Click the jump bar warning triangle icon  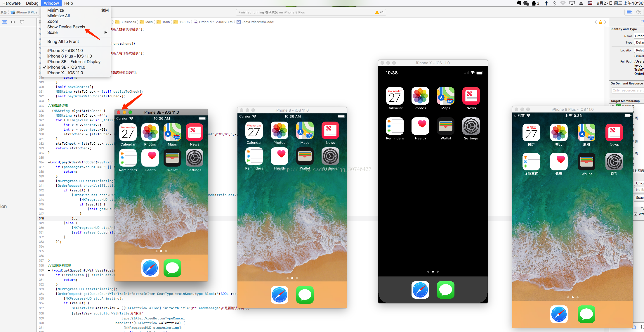pyautogui.click(x=600, y=22)
